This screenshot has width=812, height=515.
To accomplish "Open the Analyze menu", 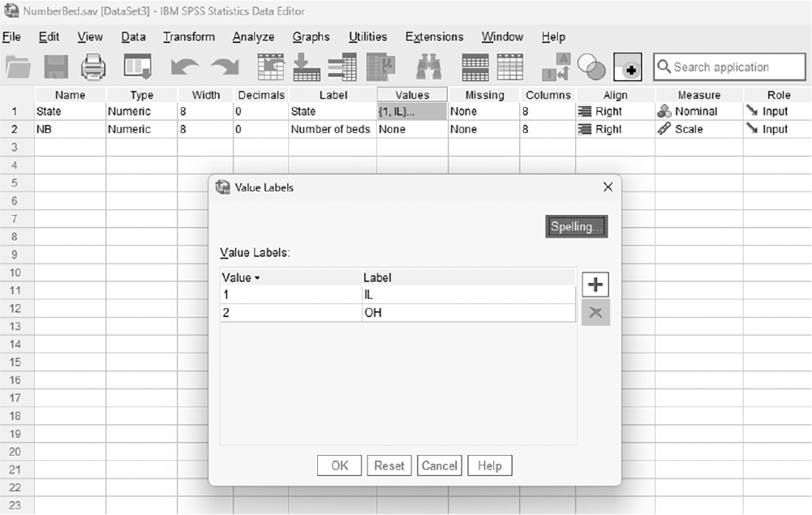I will (253, 36).
